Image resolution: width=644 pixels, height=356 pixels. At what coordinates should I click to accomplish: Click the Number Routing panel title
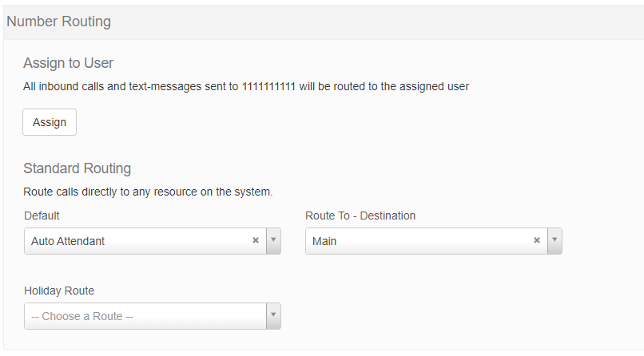tap(58, 22)
